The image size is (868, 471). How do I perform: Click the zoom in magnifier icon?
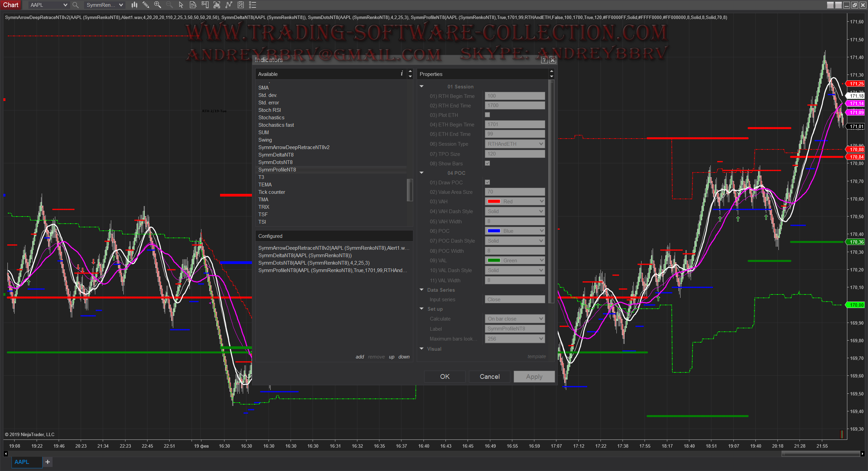click(x=158, y=5)
